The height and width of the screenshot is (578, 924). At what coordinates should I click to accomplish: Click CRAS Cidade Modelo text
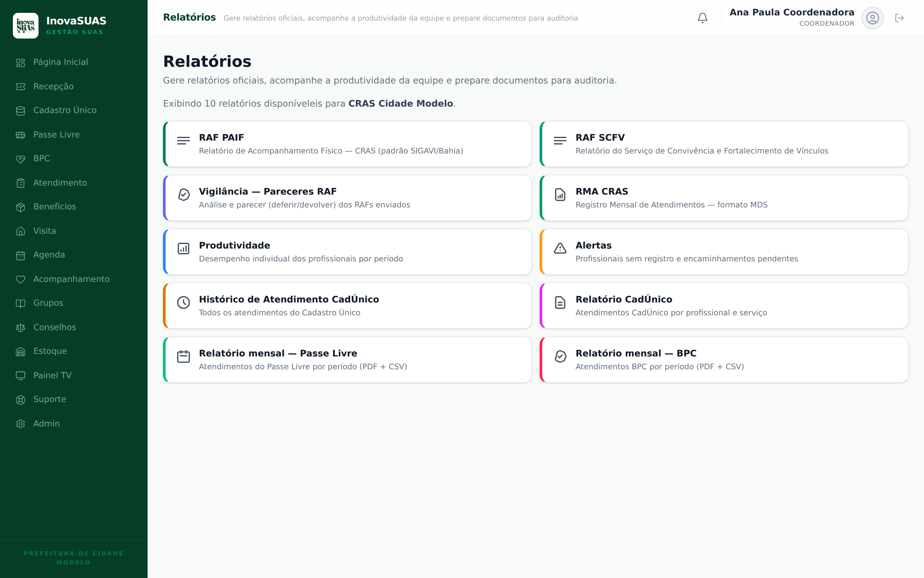tap(400, 104)
